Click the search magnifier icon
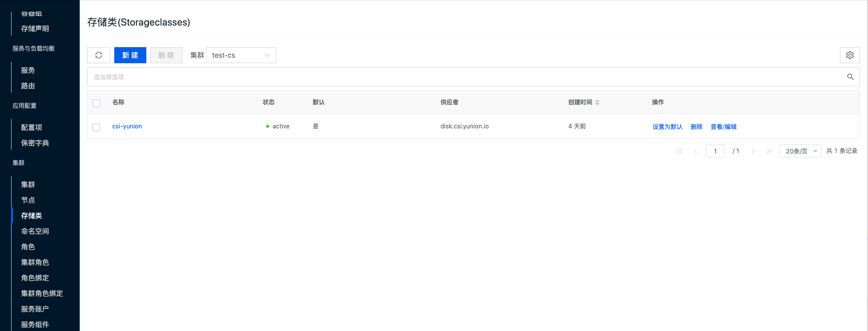 pyautogui.click(x=850, y=77)
